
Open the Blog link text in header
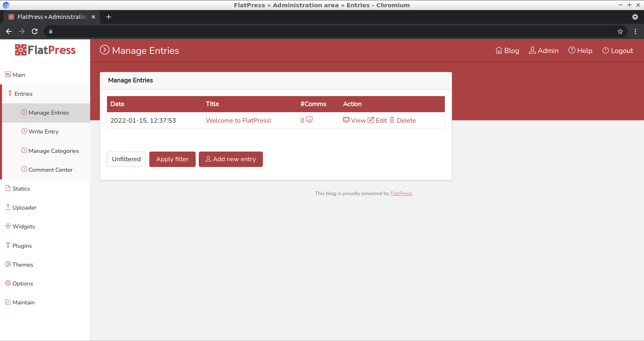point(512,51)
